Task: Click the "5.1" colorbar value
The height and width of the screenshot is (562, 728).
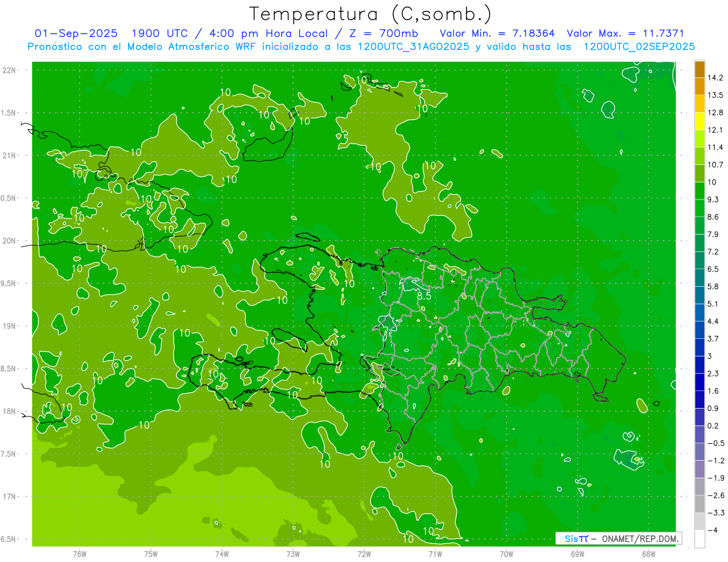Action: [x=713, y=304]
